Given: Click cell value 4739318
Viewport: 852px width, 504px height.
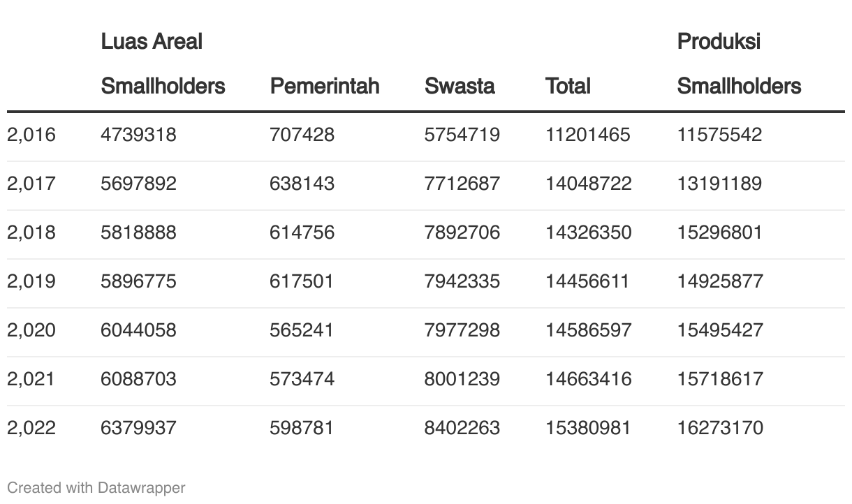Looking at the screenshot, I should 138,135.
